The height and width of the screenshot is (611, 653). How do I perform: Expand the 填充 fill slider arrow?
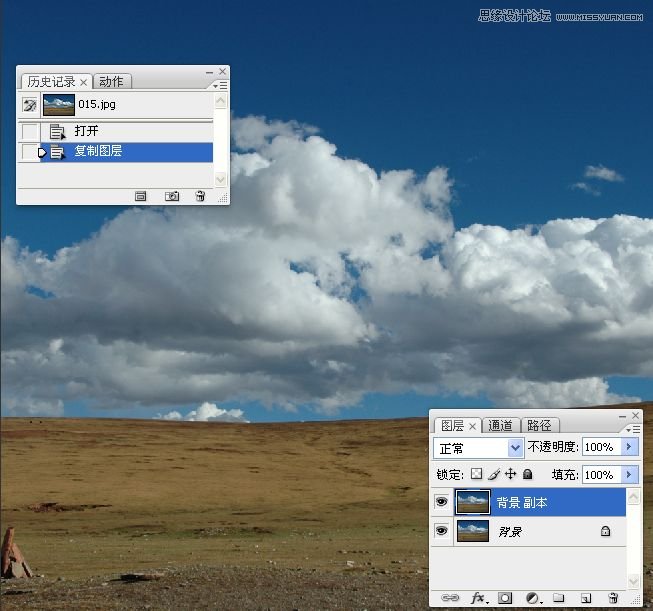click(629, 474)
